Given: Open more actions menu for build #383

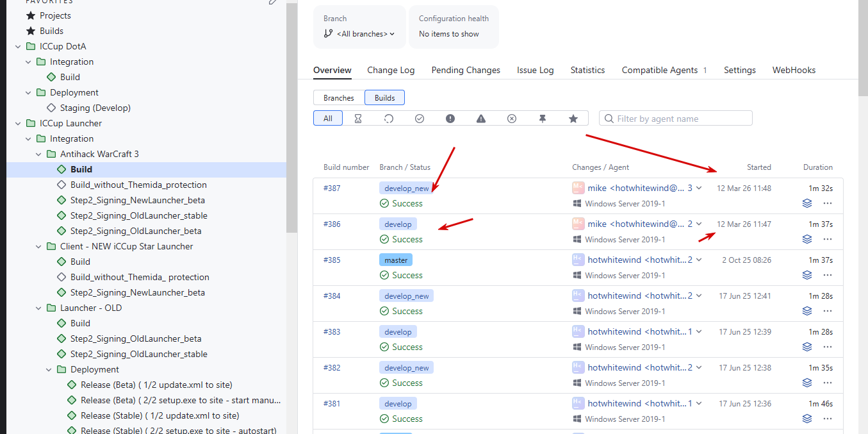Looking at the screenshot, I should [828, 347].
